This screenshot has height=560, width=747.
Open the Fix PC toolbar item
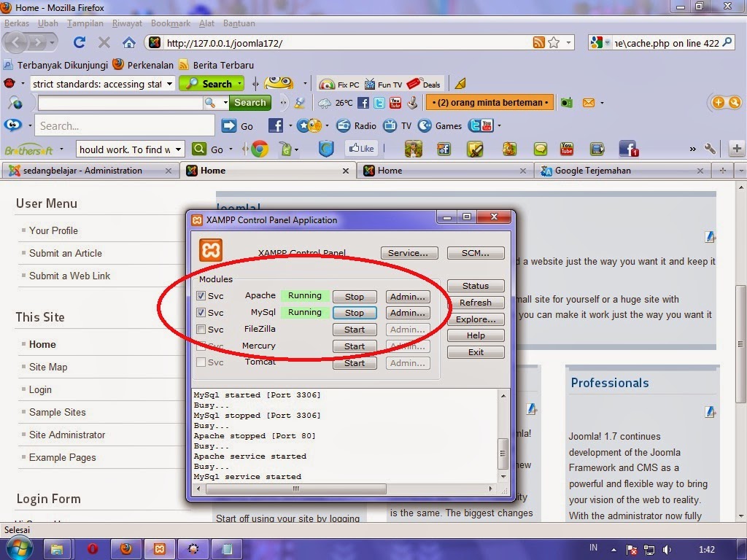point(338,85)
